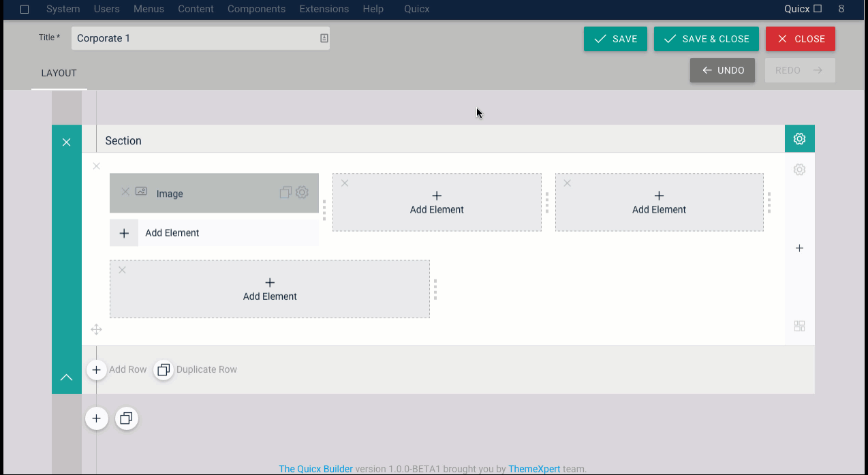Open the Menus menu
This screenshot has width=868, height=475.
[x=149, y=9]
